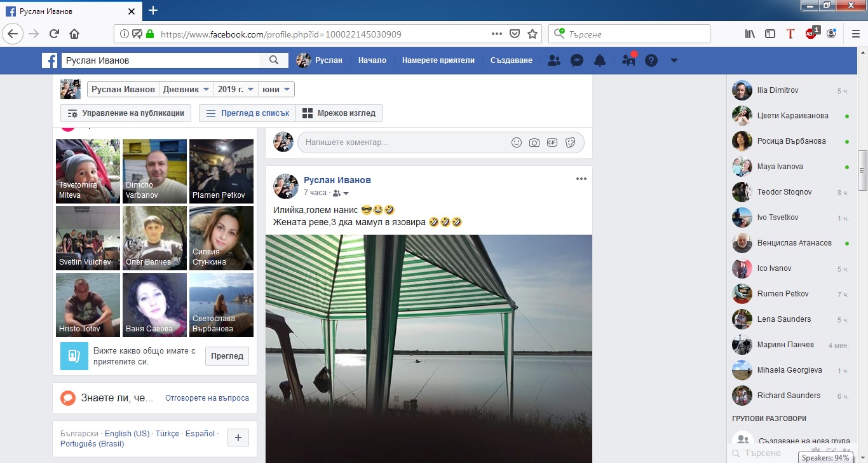Open chat with Maya Ivanova
Screen dimensions: 868x463
791,167
